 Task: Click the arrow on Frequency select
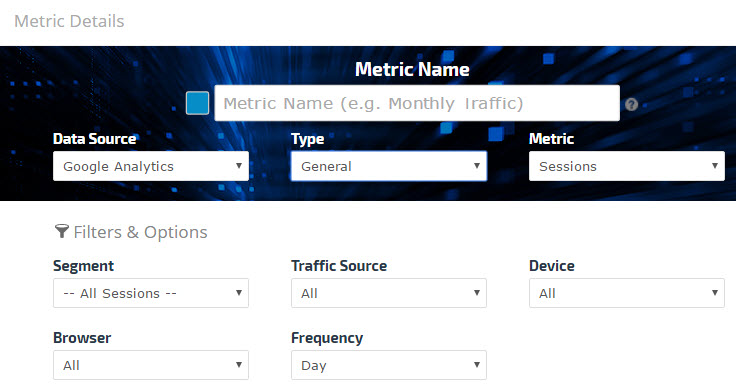[x=476, y=365]
